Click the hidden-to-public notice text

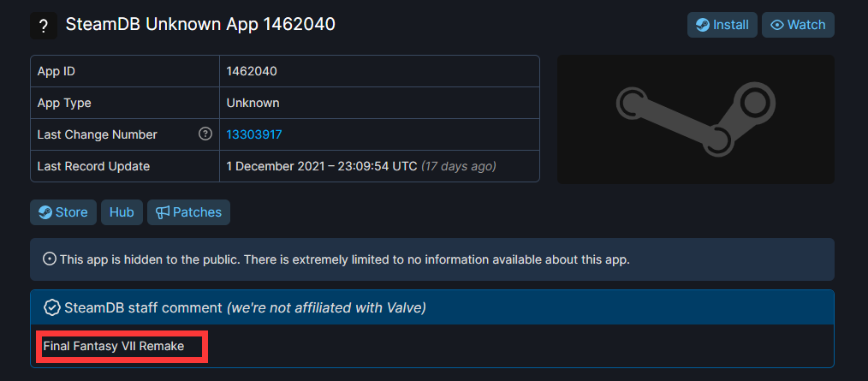click(x=344, y=259)
